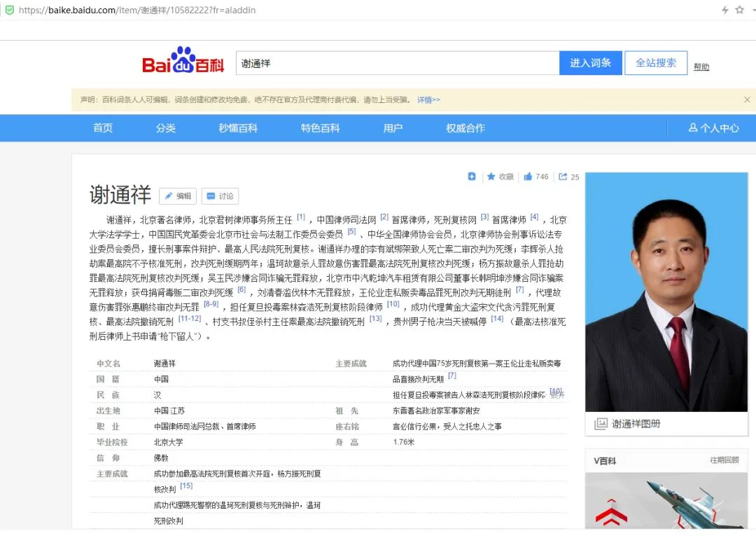Open 用户 nav tab
The width and height of the screenshot is (756, 536).
(x=393, y=128)
